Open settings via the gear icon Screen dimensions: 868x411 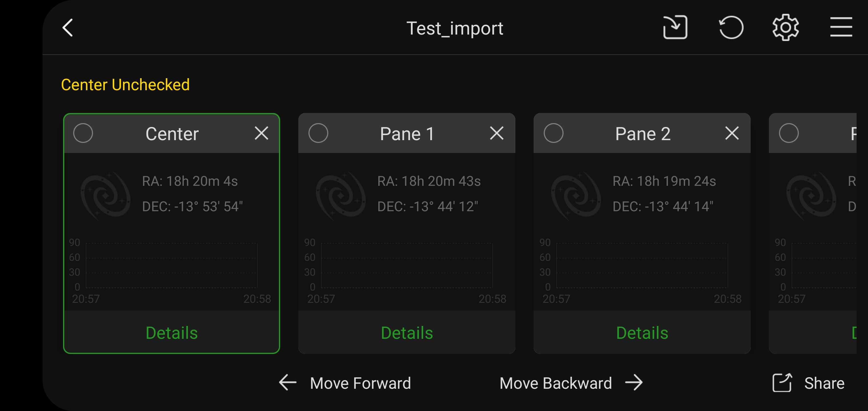click(785, 27)
